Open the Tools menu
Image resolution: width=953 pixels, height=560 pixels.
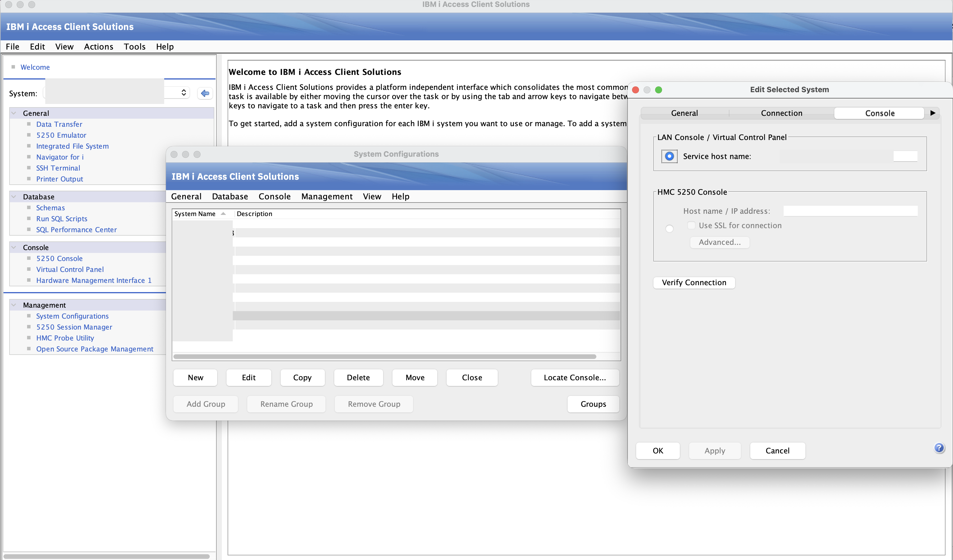(135, 46)
